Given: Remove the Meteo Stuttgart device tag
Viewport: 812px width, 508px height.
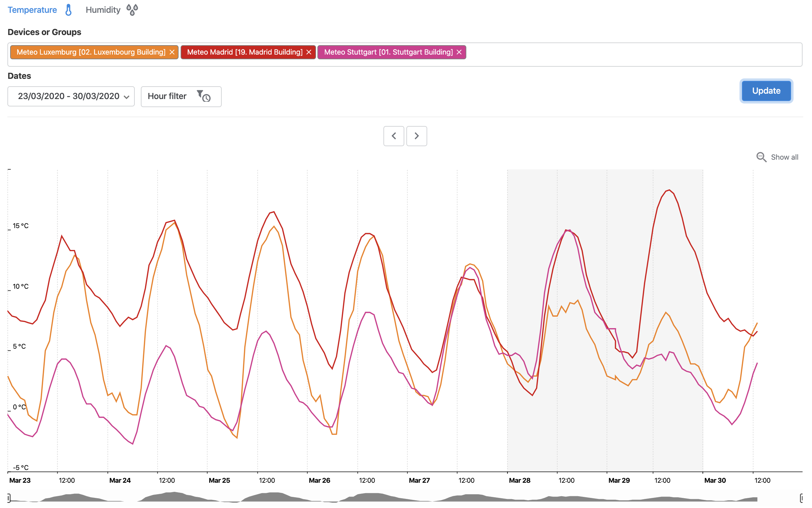Looking at the screenshot, I should [459, 52].
